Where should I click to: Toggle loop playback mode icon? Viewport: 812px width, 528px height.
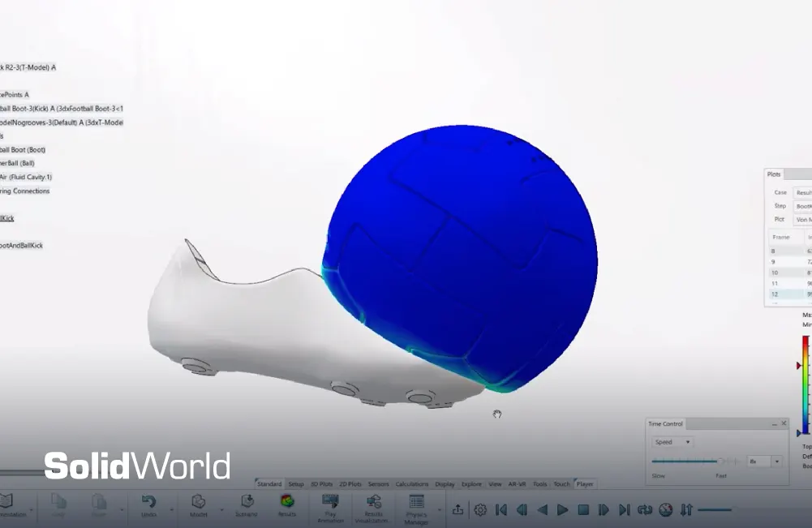[645, 510]
